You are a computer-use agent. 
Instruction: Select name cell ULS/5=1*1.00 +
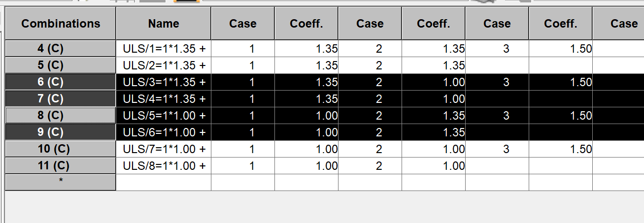164,116
